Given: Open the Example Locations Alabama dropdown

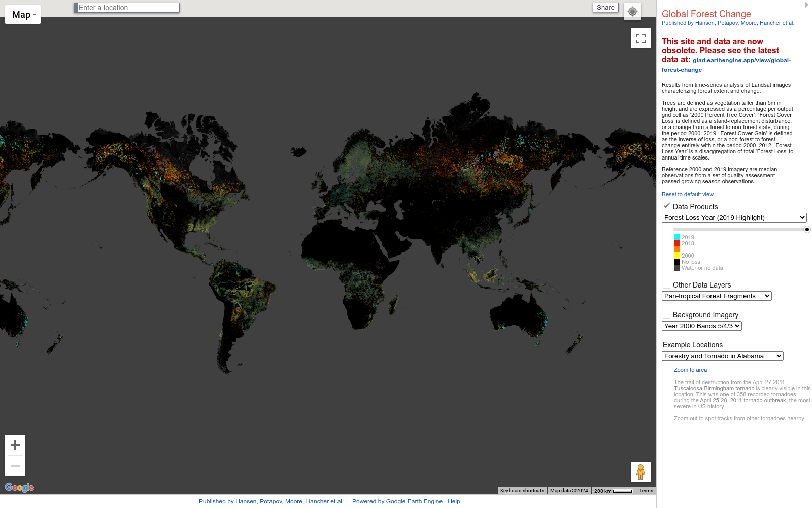Looking at the screenshot, I should point(723,356).
